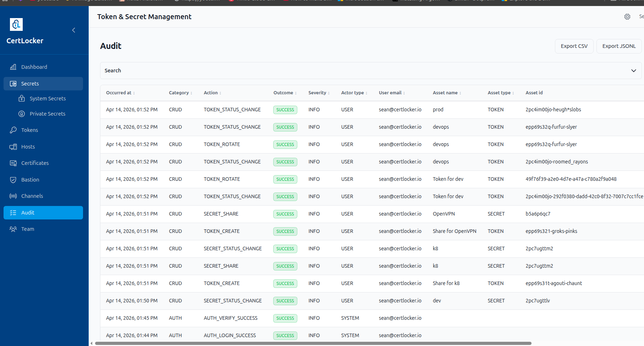
Task: Click 'Share for k8' asset name
Action: (446, 284)
